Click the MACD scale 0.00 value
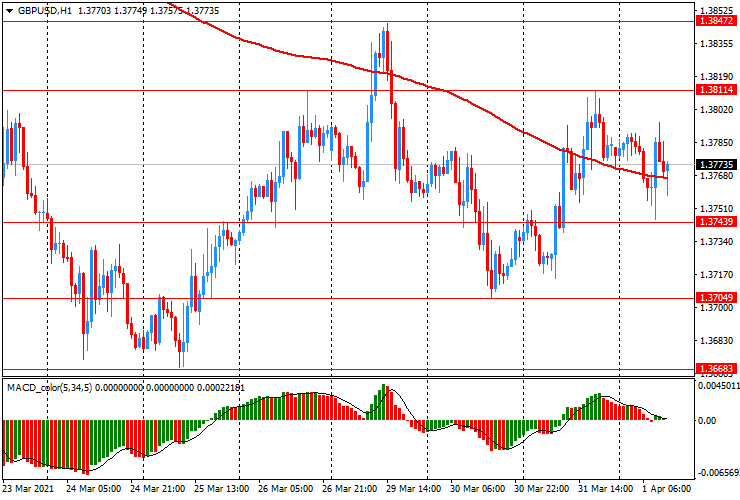740x500 pixels. (707, 421)
